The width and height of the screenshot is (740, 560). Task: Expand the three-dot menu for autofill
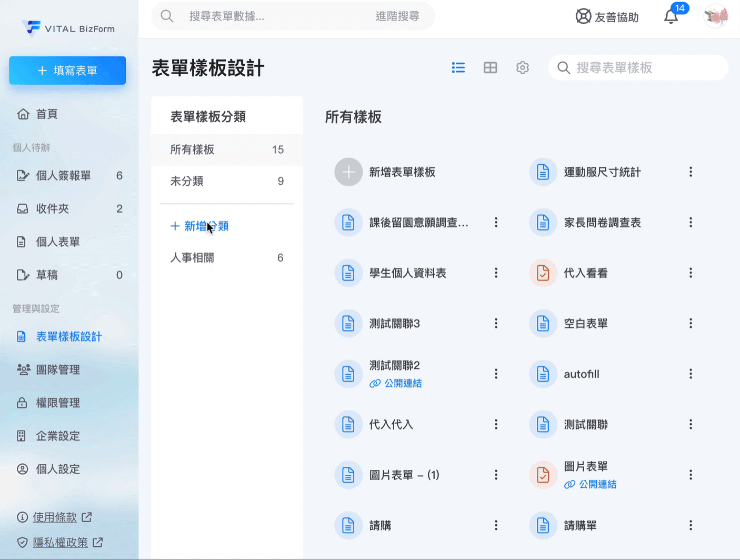coord(691,374)
